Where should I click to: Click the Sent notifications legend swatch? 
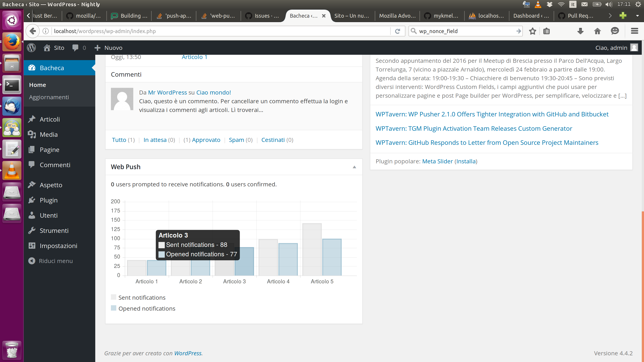click(x=114, y=297)
